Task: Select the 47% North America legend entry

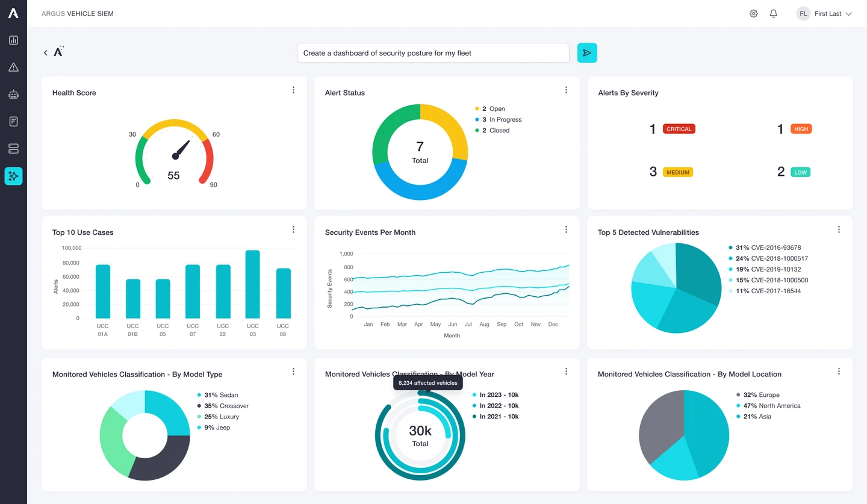Action: [x=768, y=406]
